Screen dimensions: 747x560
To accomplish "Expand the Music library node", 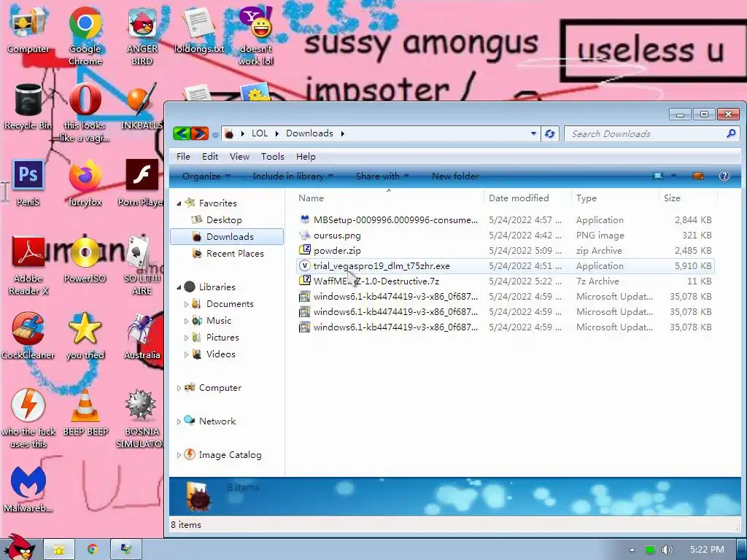I will click(x=186, y=321).
